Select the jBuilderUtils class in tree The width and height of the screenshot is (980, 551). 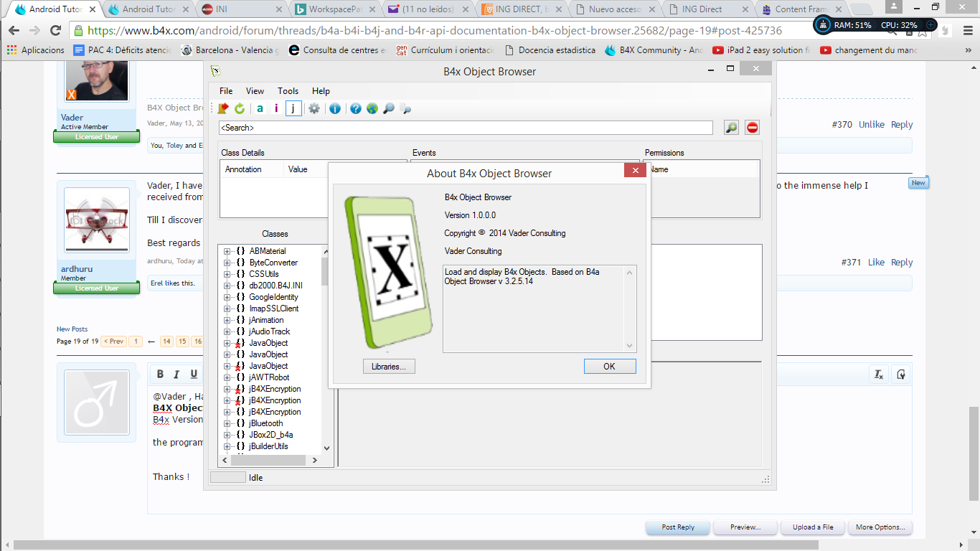(268, 446)
